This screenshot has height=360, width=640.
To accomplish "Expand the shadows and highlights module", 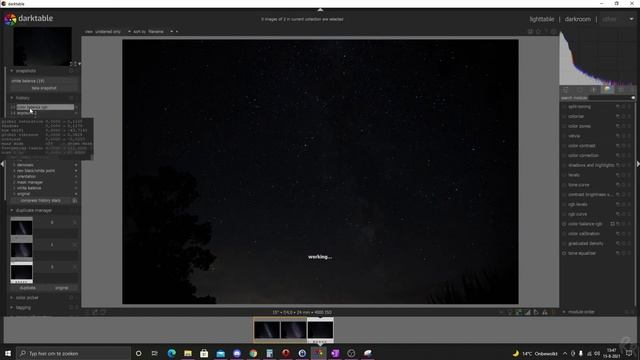I will click(x=591, y=165).
